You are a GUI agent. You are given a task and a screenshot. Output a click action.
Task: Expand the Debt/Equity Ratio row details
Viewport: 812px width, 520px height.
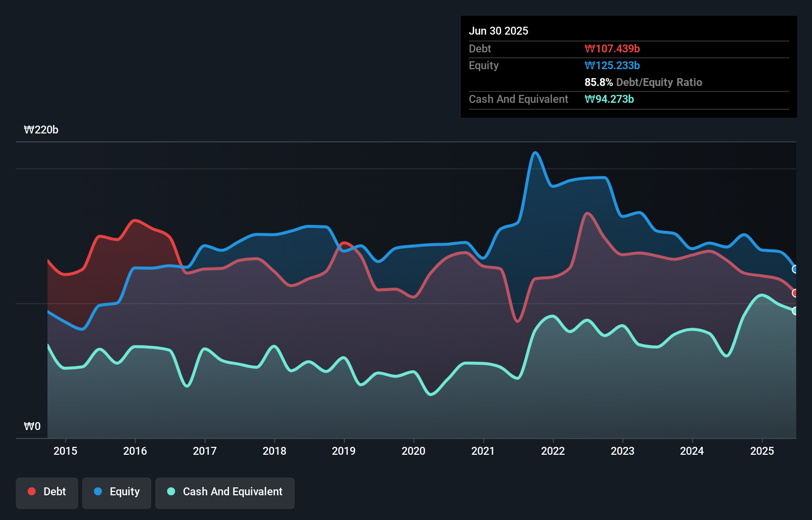[643, 82]
